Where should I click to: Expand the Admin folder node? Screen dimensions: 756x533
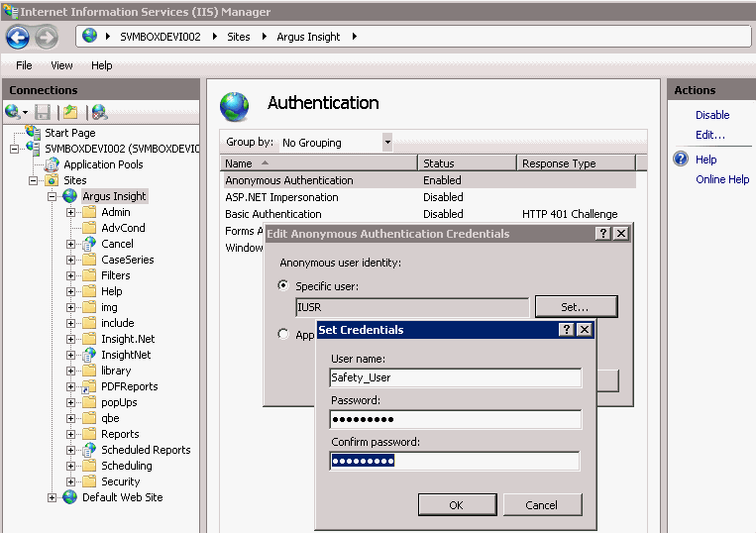point(71,213)
